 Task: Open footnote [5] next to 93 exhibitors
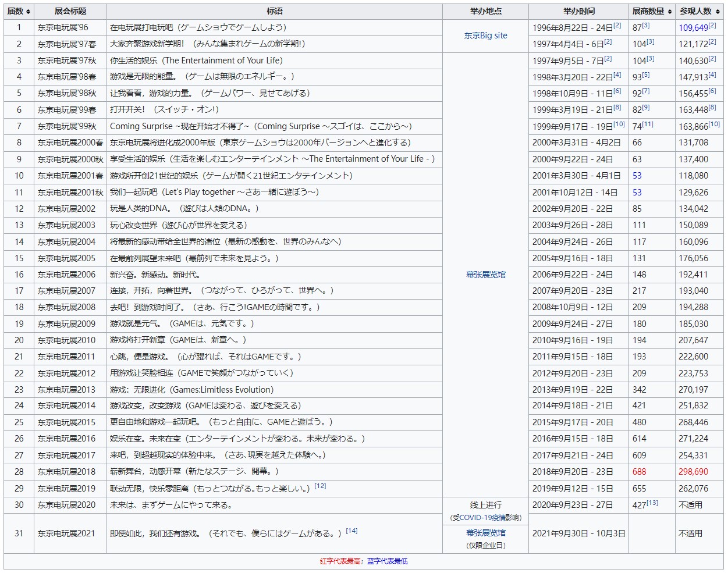point(645,74)
